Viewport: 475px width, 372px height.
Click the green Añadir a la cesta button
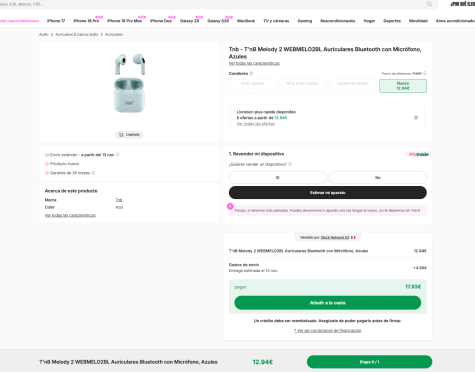328,303
